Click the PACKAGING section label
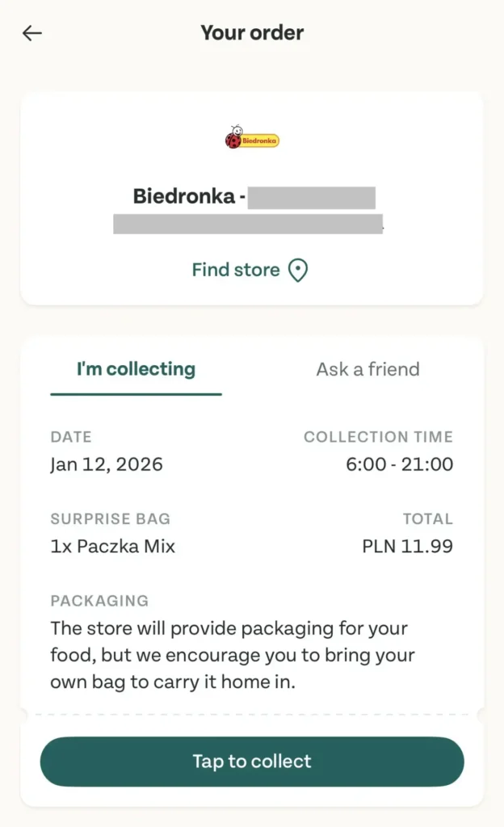 [99, 601]
